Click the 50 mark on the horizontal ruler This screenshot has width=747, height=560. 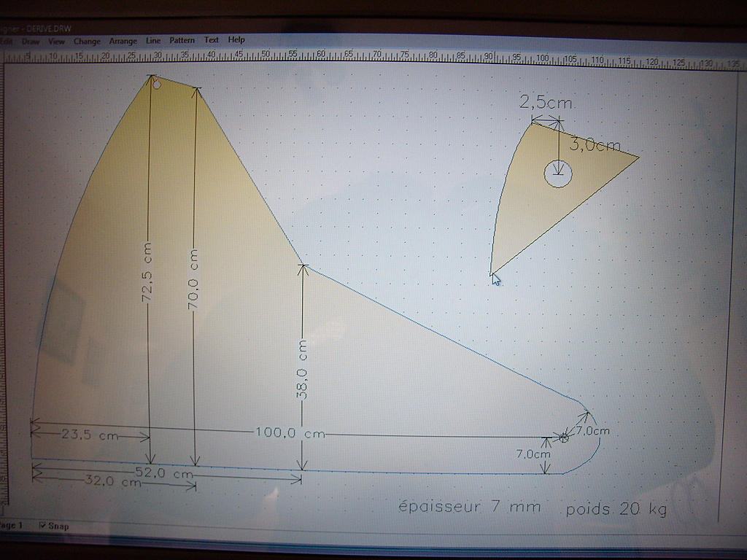click(266, 54)
